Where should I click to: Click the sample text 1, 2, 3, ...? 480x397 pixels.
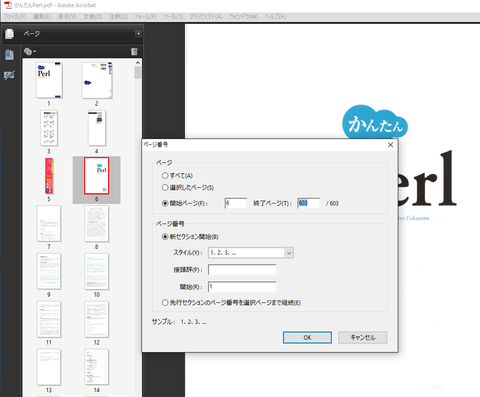point(194,322)
